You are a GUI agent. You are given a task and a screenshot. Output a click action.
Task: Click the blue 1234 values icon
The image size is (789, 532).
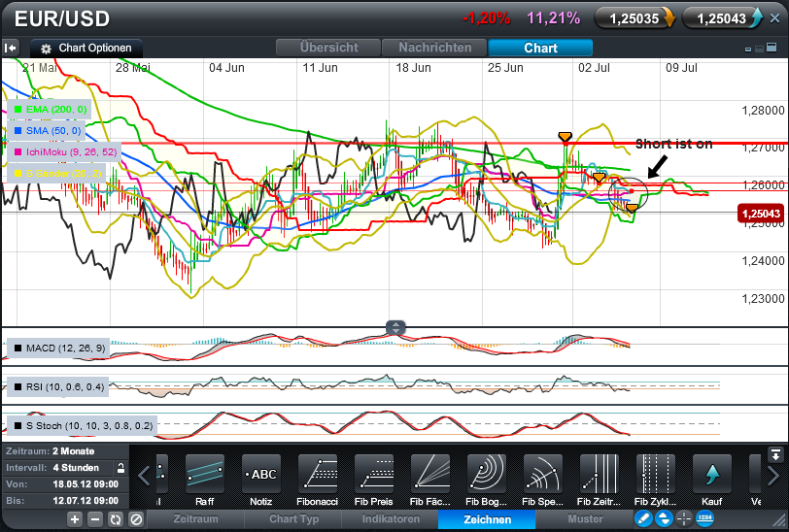704,518
